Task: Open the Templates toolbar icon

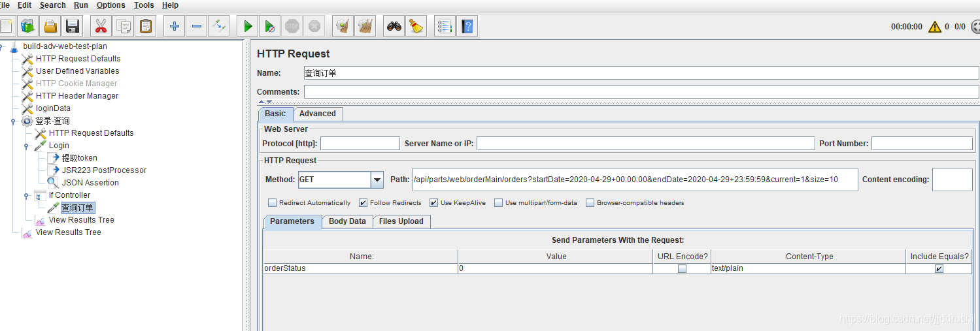Action: tap(27, 26)
